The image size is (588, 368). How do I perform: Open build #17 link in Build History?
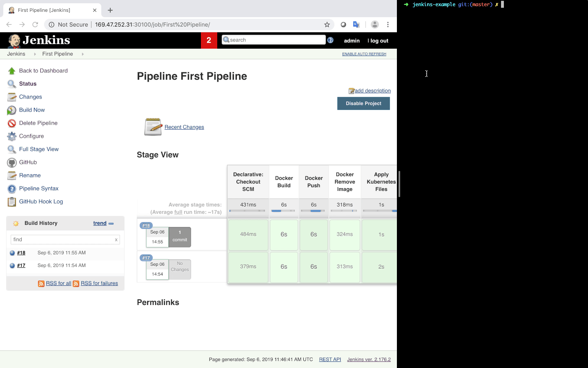(21, 265)
